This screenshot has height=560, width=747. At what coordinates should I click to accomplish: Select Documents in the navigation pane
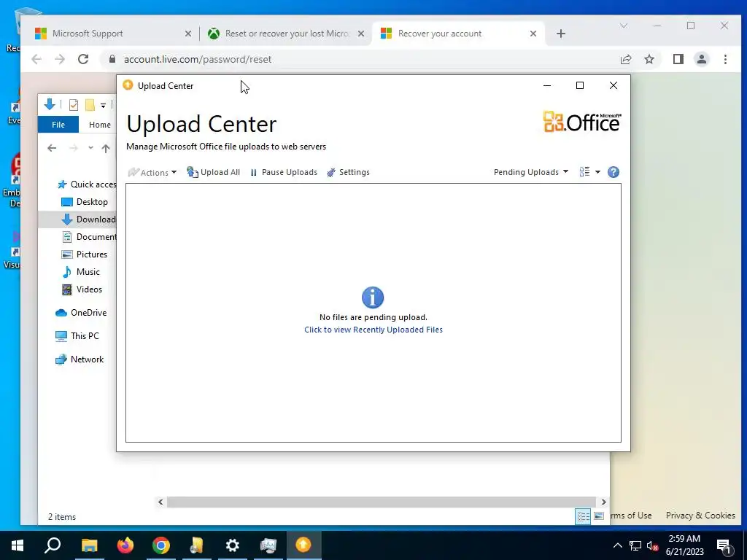pyautogui.click(x=89, y=237)
